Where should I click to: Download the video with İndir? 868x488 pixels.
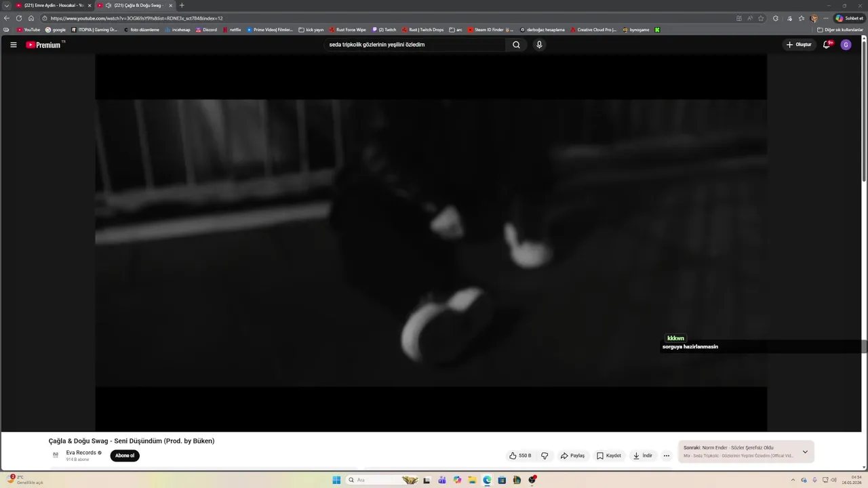point(642,455)
